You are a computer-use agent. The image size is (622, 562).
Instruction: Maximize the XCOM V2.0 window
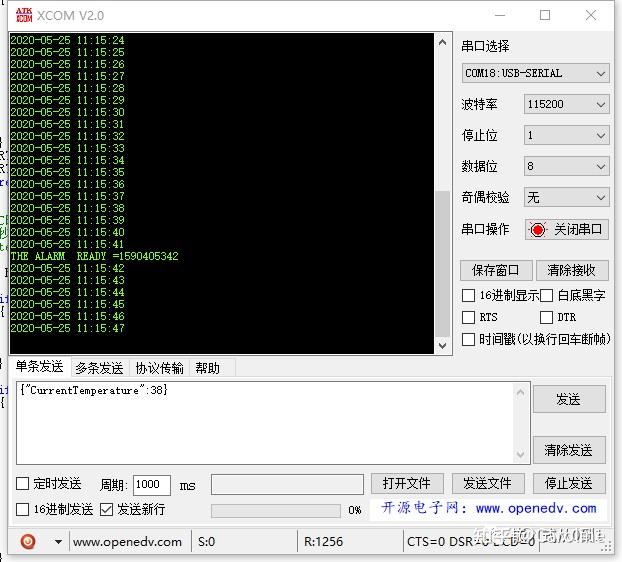(545, 15)
